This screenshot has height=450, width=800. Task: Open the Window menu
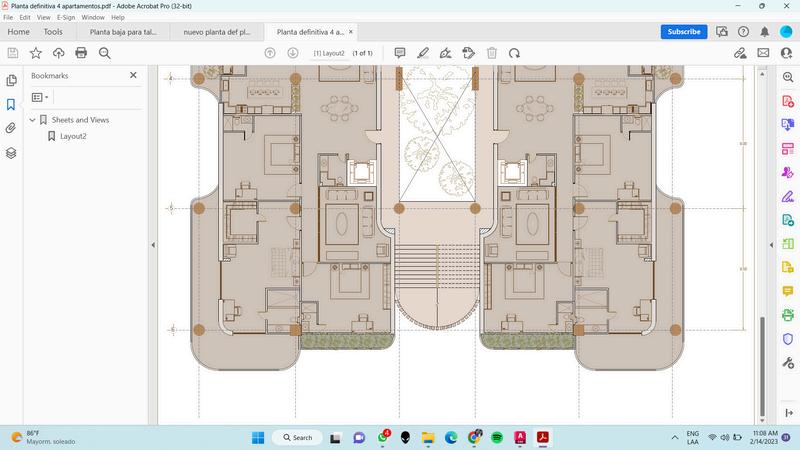[x=93, y=17]
